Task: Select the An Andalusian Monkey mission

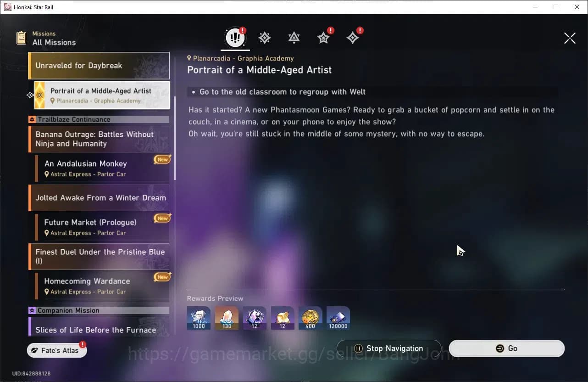Action: (102, 169)
